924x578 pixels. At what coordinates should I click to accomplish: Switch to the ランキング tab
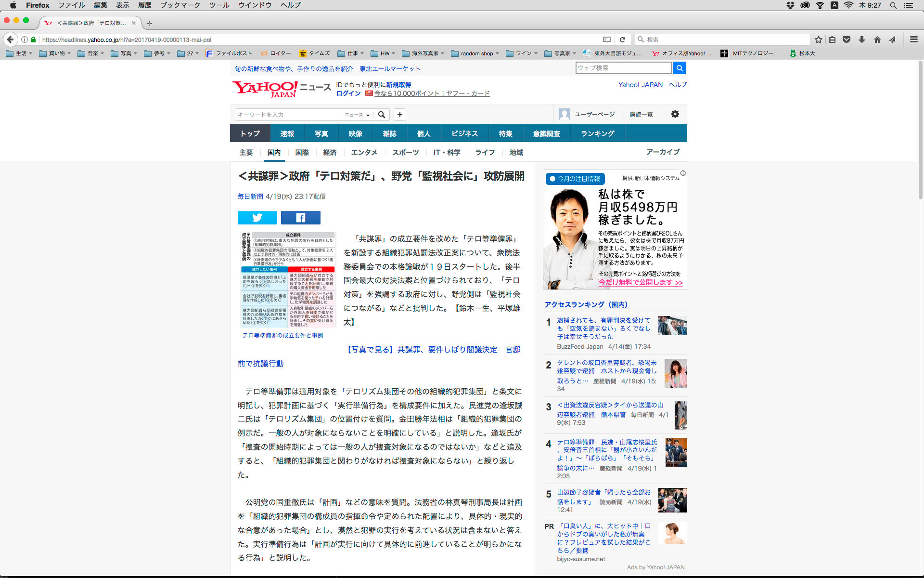click(597, 133)
